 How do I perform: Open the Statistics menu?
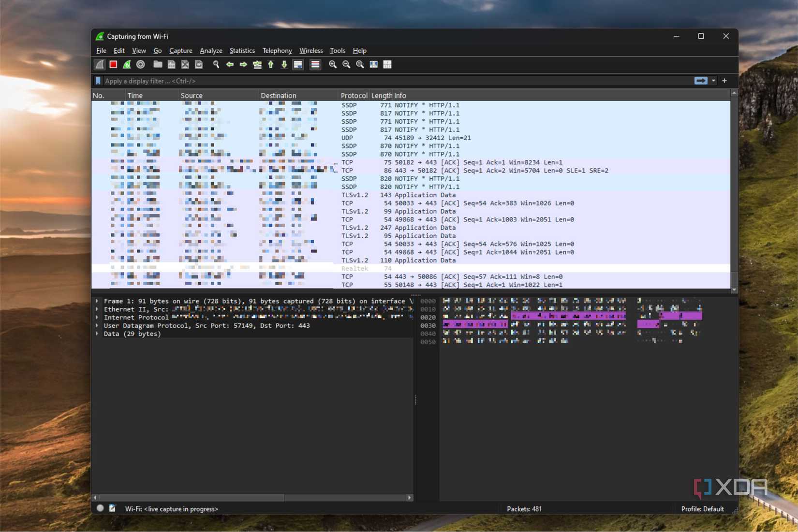[x=242, y=51]
